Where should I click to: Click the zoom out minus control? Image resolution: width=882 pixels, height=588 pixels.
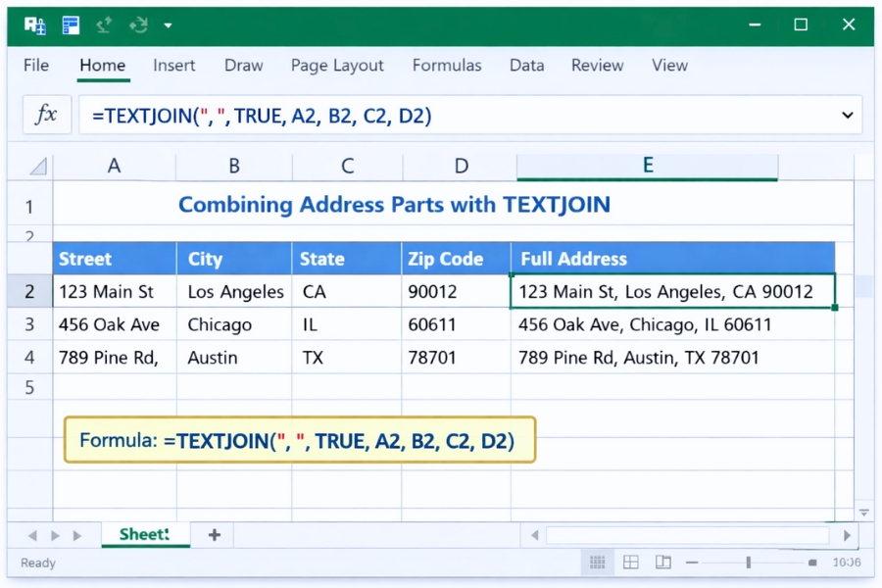point(692,563)
